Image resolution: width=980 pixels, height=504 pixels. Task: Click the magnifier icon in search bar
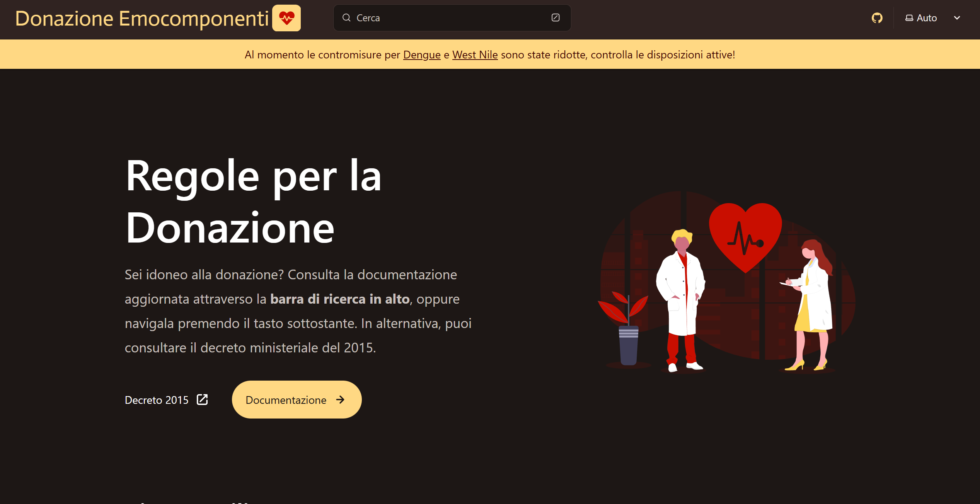(346, 18)
